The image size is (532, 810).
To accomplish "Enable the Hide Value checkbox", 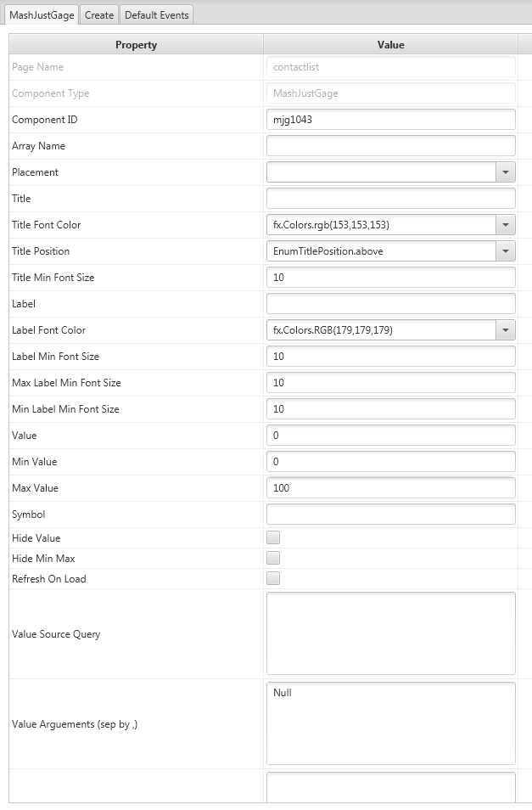I will coord(273,537).
